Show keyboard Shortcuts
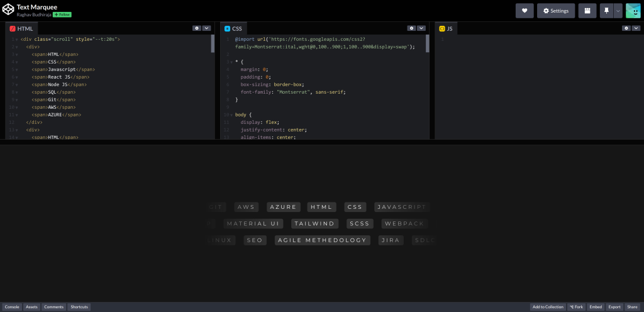 pos(79,307)
